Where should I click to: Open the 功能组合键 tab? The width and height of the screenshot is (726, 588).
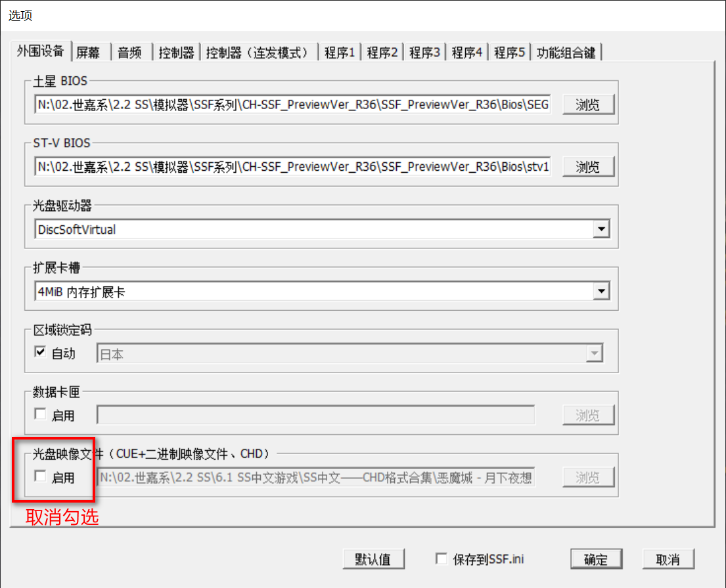[566, 53]
